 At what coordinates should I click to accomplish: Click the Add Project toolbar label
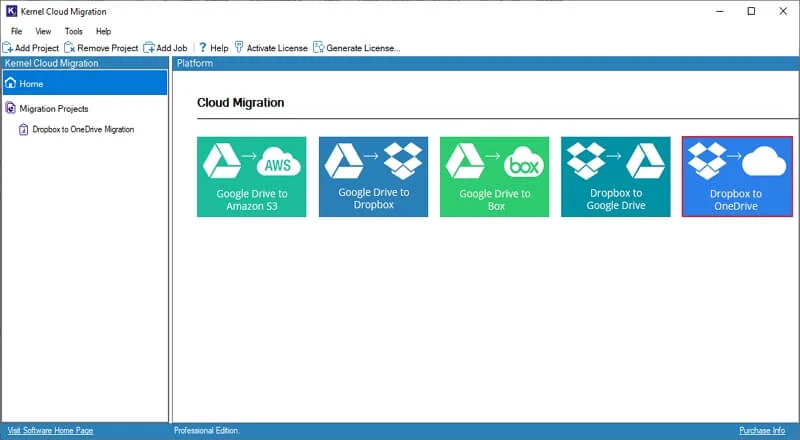37,48
